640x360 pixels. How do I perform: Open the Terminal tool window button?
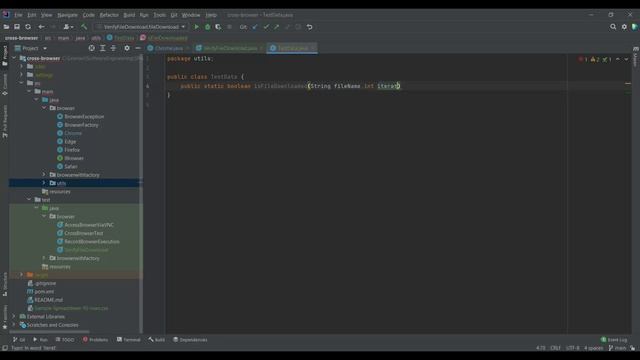[129, 340]
